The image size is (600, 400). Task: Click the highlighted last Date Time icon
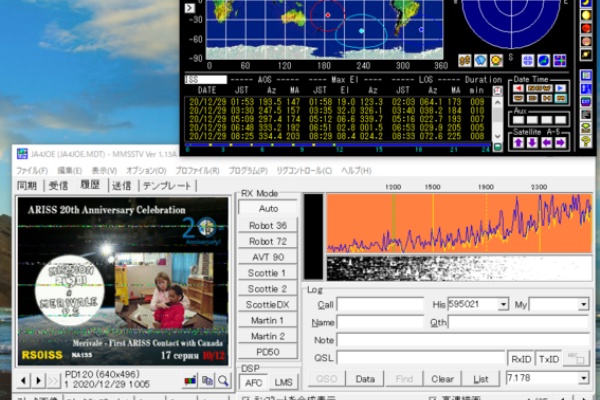click(560, 98)
